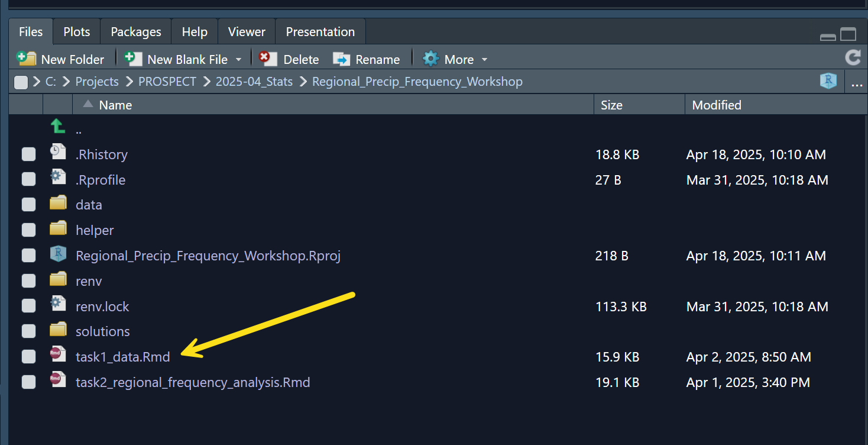Tick the checkbox beside the data folder
Screen dimensions: 868x445
(x=28, y=205)
